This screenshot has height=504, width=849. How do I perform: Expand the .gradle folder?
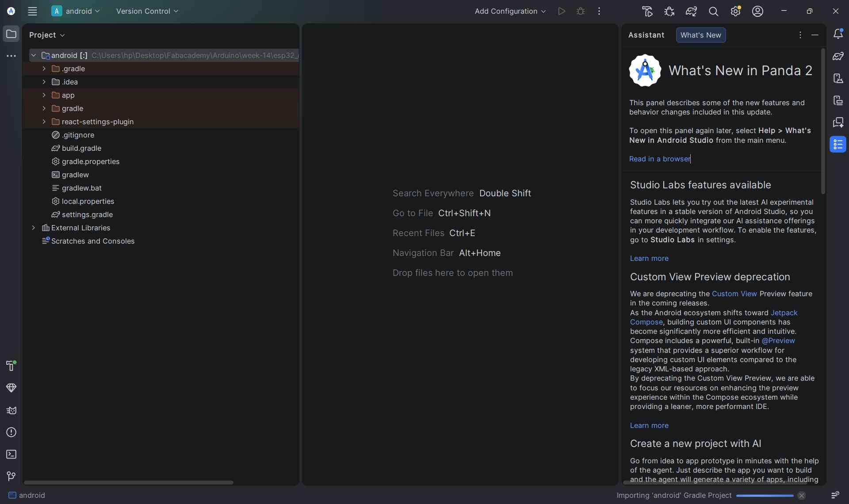coord(44,69)
